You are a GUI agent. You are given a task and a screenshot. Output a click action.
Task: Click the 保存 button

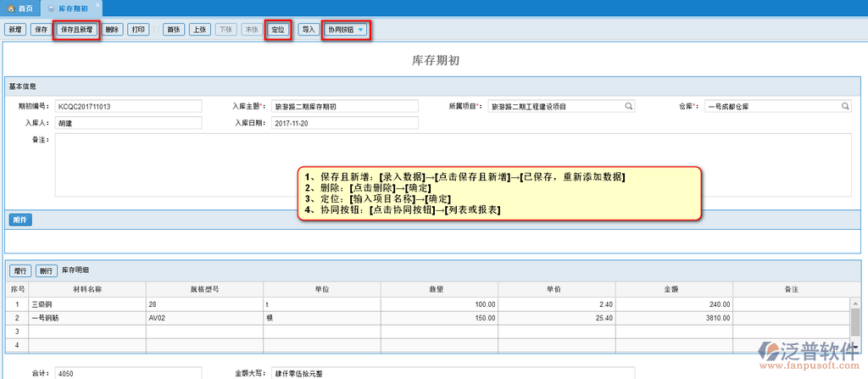[41, 30]
